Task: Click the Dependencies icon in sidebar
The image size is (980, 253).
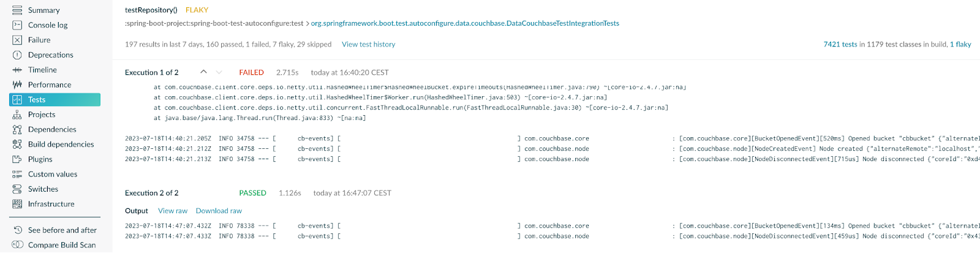Action: 17,129
